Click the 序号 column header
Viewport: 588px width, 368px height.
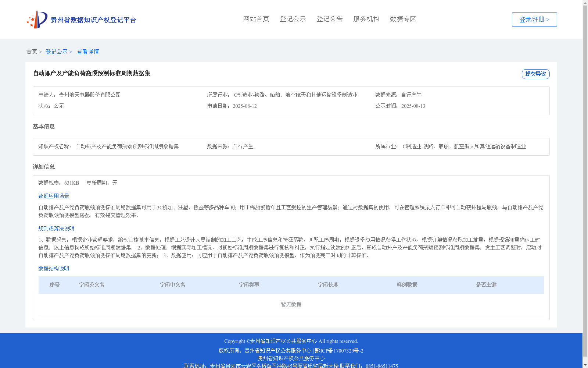pyautogui.click(x=55, y=285)
